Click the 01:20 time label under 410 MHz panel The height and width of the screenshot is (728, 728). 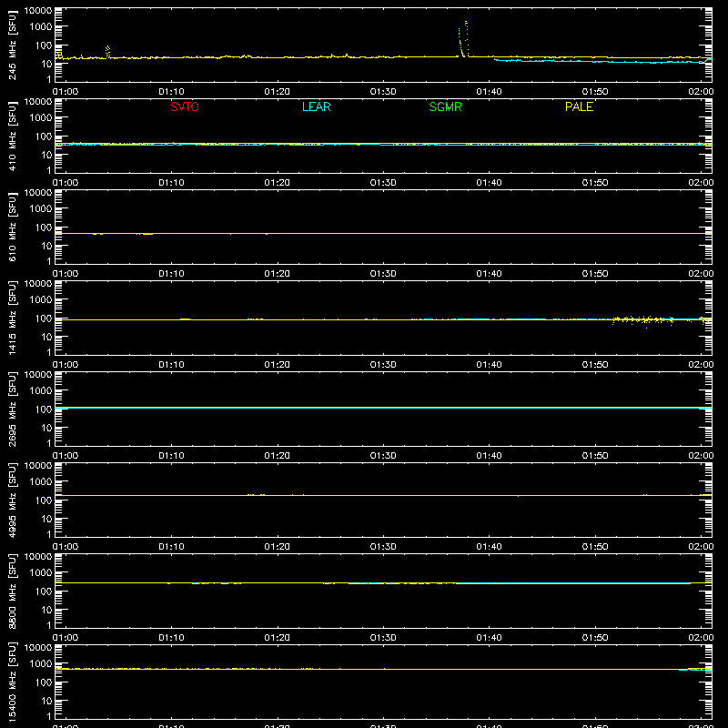point(278,183)
